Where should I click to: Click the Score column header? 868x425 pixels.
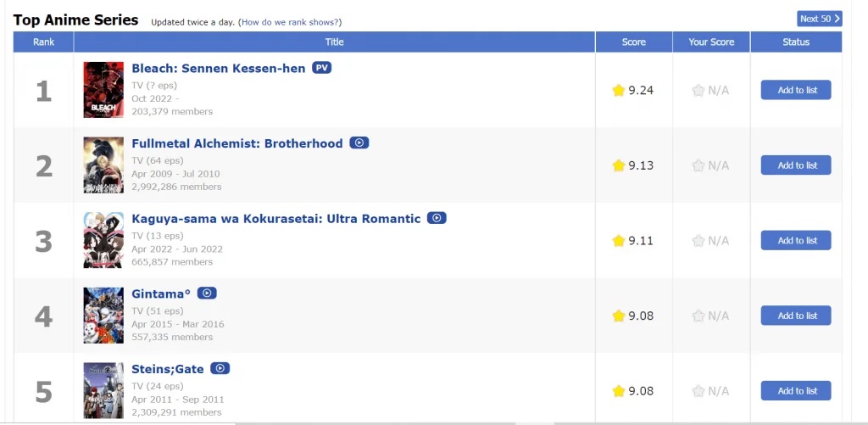(x=633, y=42)
